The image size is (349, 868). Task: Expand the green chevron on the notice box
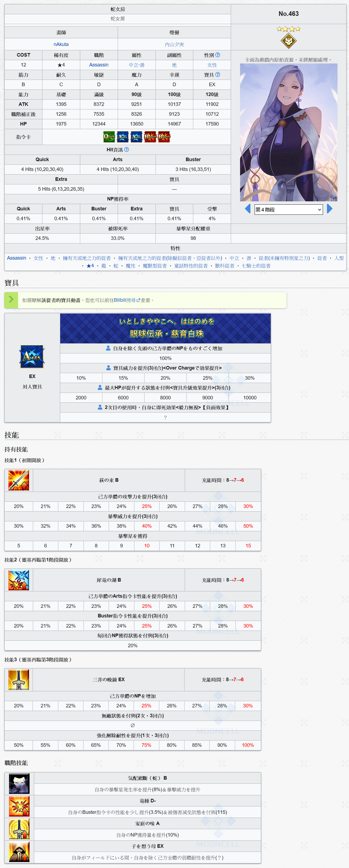(11, 299)
